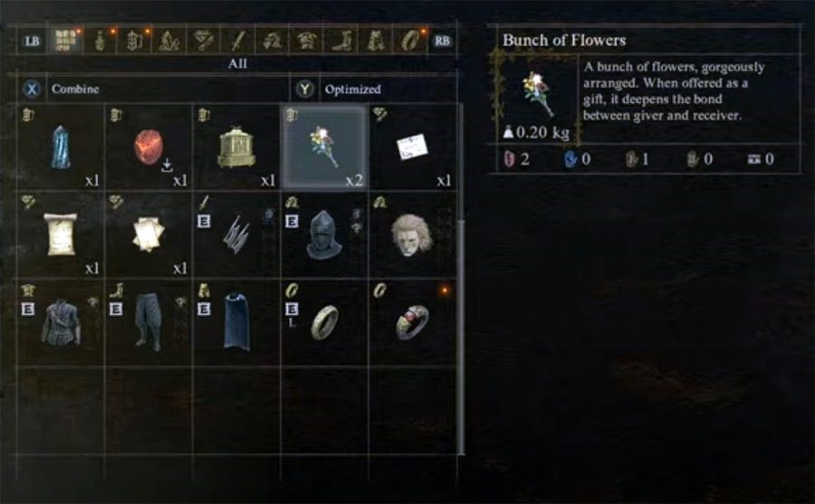Image resolution: width=815 pixels, height=504 pixels.
Task: Select the boots leg armor category tab
Action: pos(341,40)
